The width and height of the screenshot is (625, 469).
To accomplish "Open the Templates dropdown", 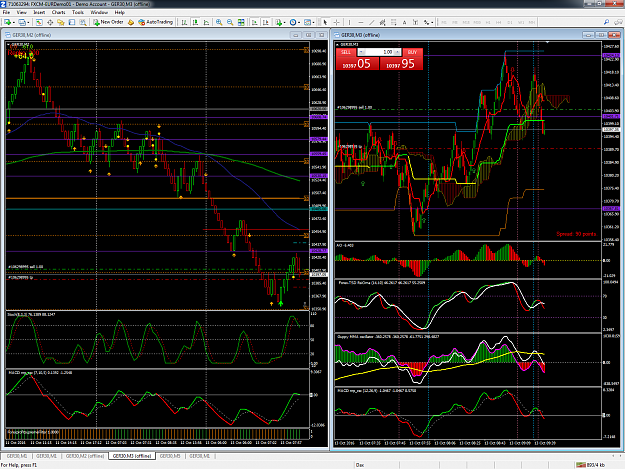I will pyautogui.click(x=309, y=22).
